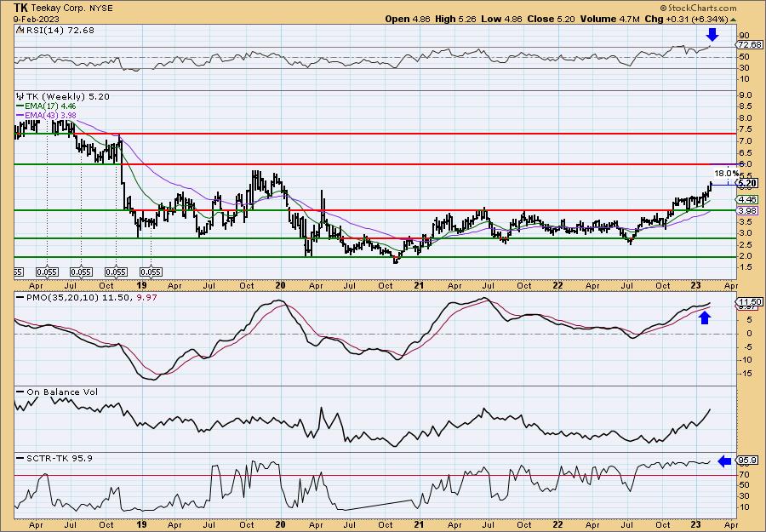Click the Close 5.20 header value
Screen dimensions: 766x532
[x=551, y=19]
